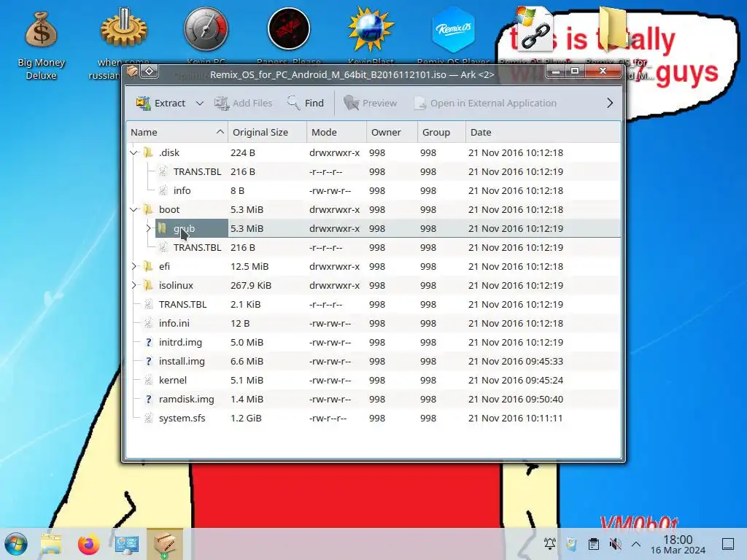Open the Extract dropdown arrow
Screen dimensions: 747x560
200,103
